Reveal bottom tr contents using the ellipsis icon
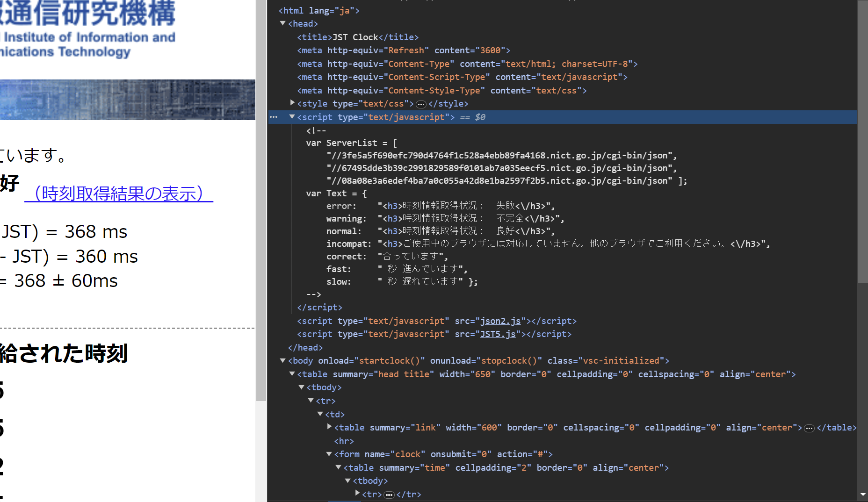868x502 pixels. 389,494
